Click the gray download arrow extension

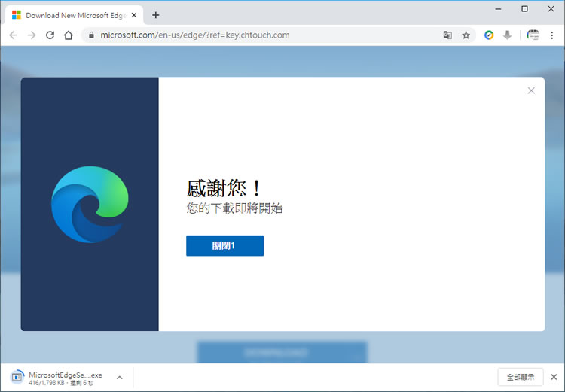coord(507,35)
